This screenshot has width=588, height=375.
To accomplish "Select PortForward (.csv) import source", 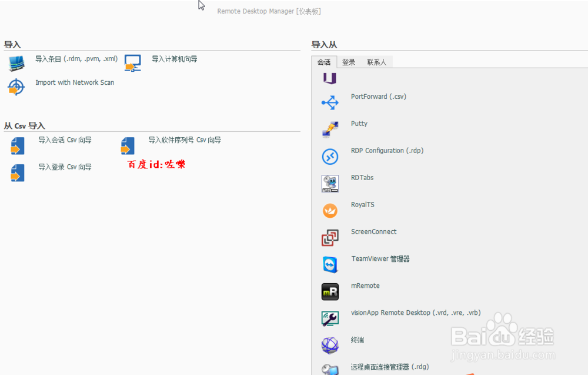I will tap(378, 97).
